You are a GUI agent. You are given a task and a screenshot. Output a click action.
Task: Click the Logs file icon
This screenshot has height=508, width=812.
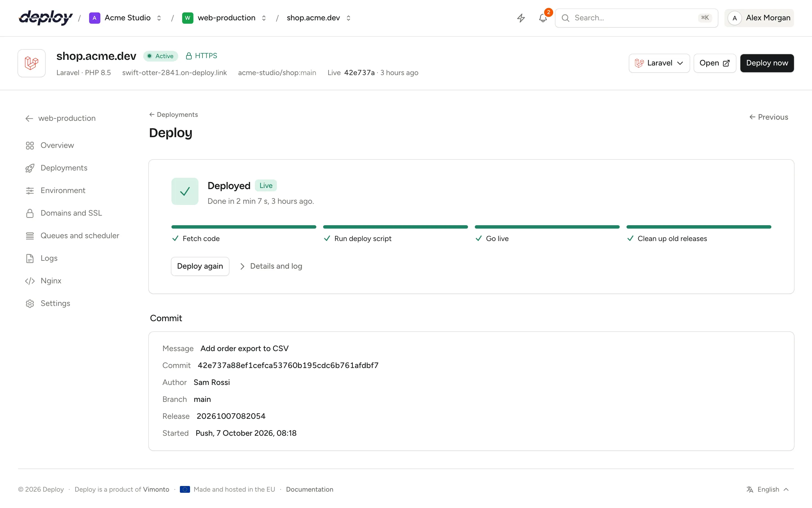(x=30, y=258)
